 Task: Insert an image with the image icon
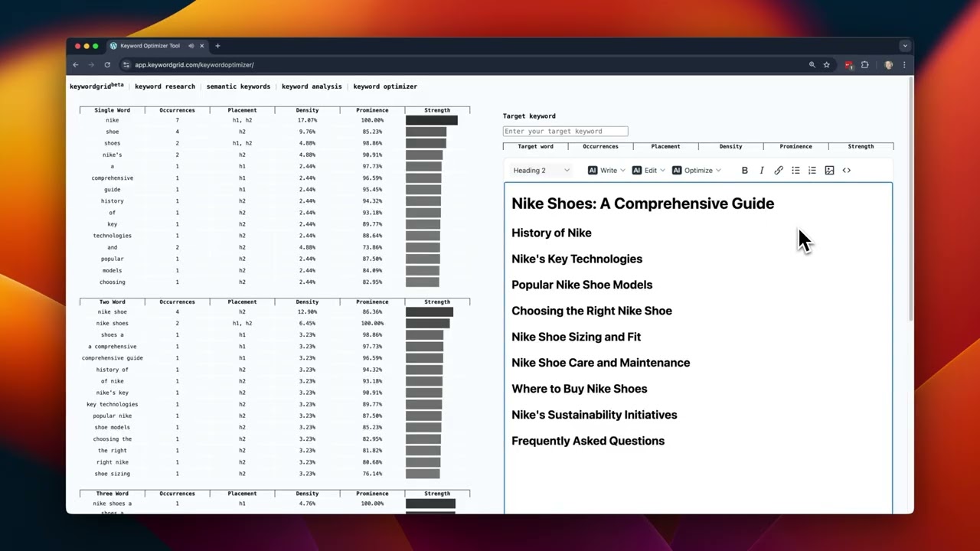(x=829, y=171)
